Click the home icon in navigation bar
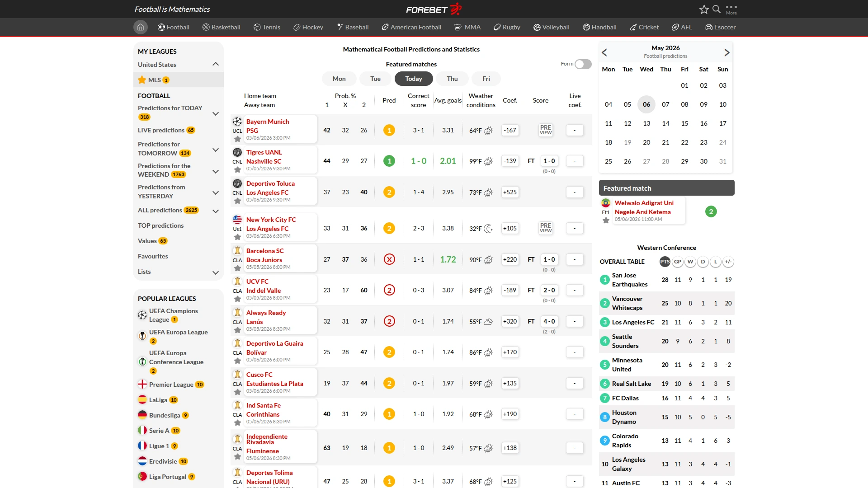868x488 pixels. tap(141, 27)
